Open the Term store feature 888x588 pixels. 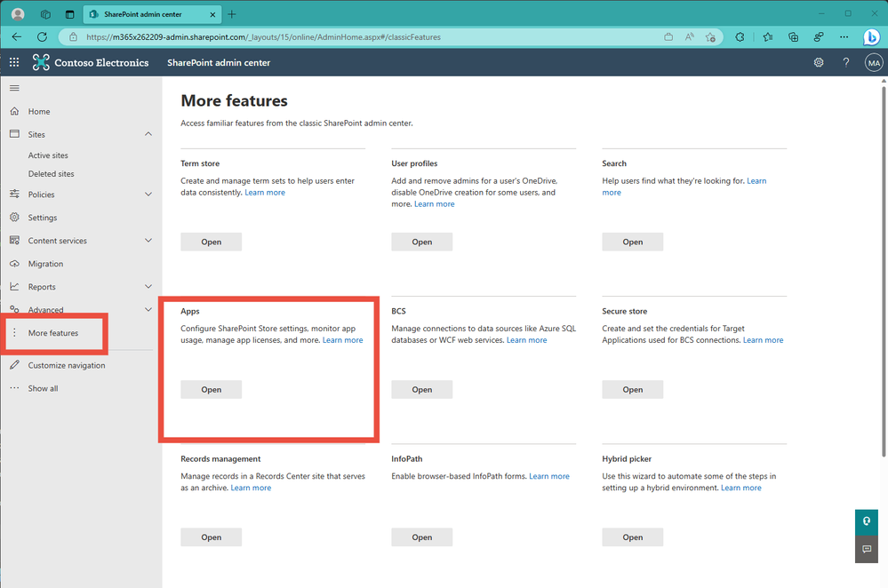212,242
